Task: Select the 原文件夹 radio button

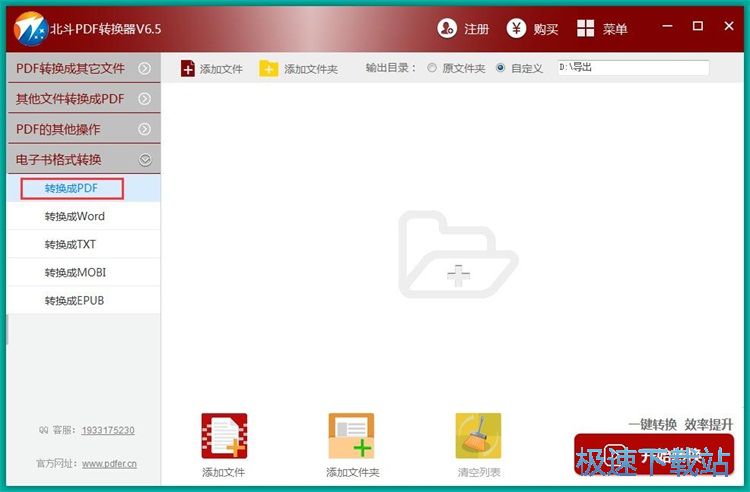Action: coord(432,68)
